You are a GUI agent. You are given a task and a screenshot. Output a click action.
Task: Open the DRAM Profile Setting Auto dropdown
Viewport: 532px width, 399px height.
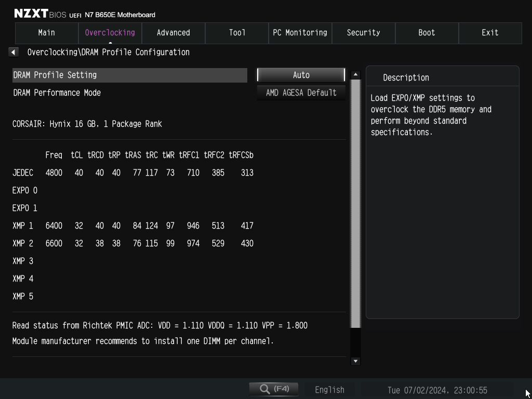(x=301, y=75)
